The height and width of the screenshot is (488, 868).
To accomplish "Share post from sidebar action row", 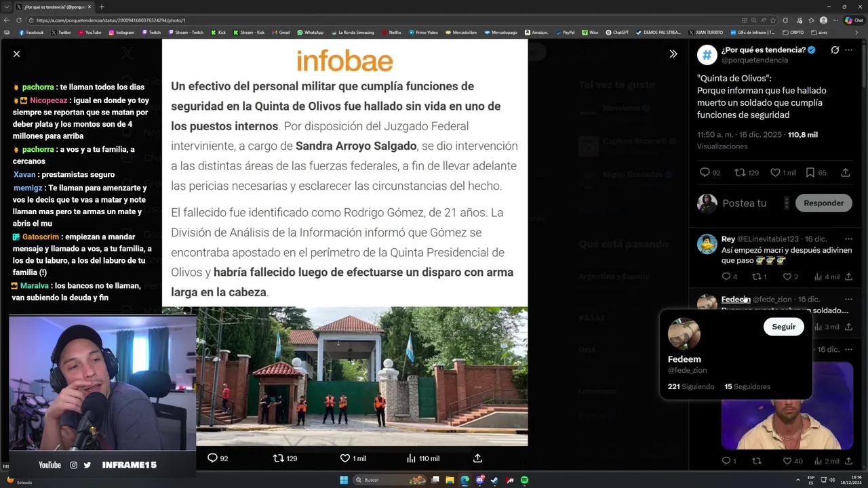I will (x=846, y=173).
